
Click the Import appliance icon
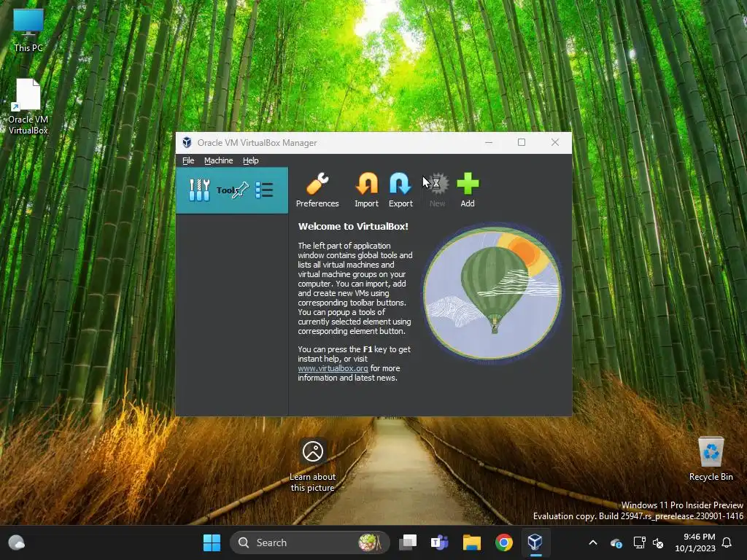pos(366,190)
